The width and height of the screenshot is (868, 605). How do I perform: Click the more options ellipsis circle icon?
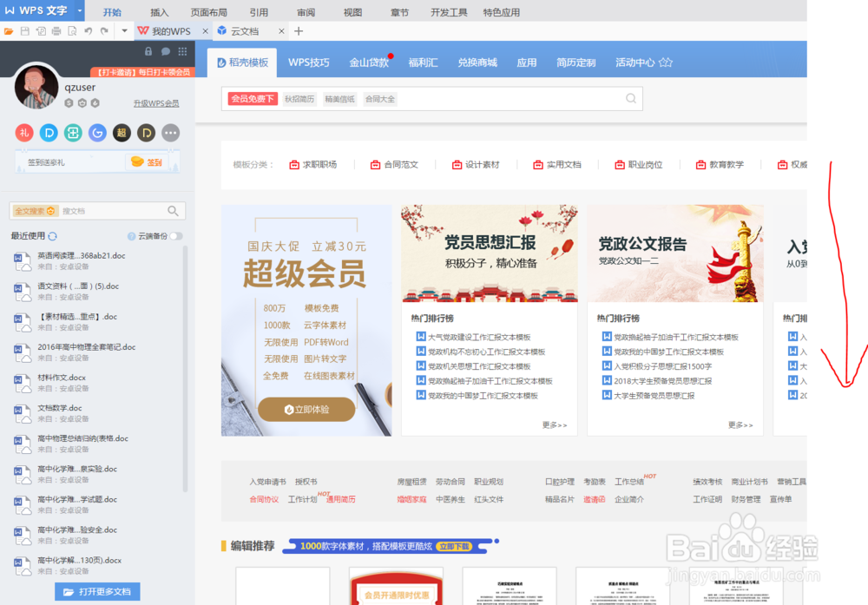tap(170, 133)
